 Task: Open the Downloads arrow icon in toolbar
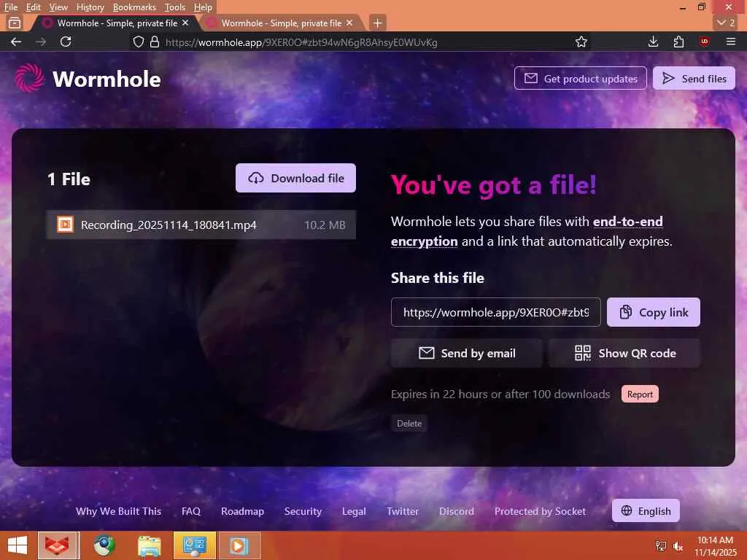click(653, 42)
